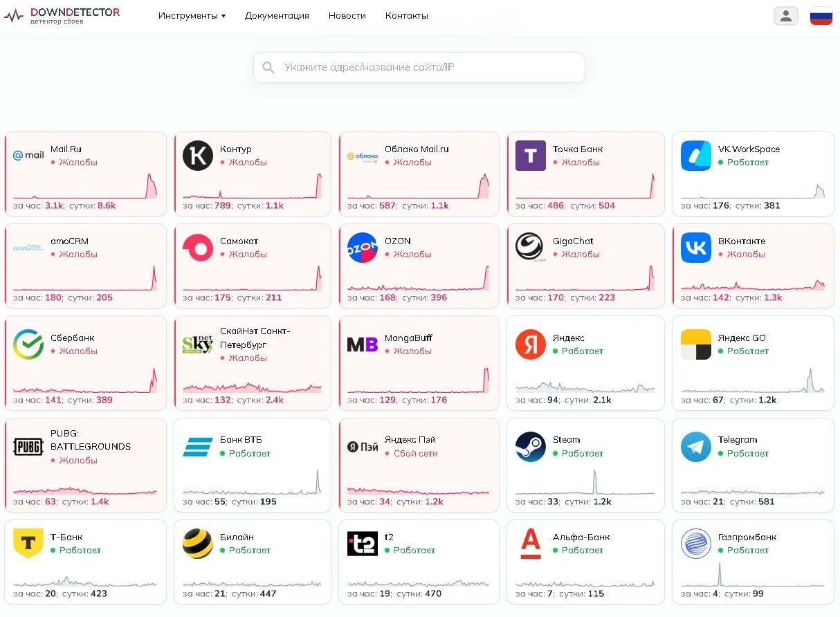Open the Документация menu item

point(277,16)
